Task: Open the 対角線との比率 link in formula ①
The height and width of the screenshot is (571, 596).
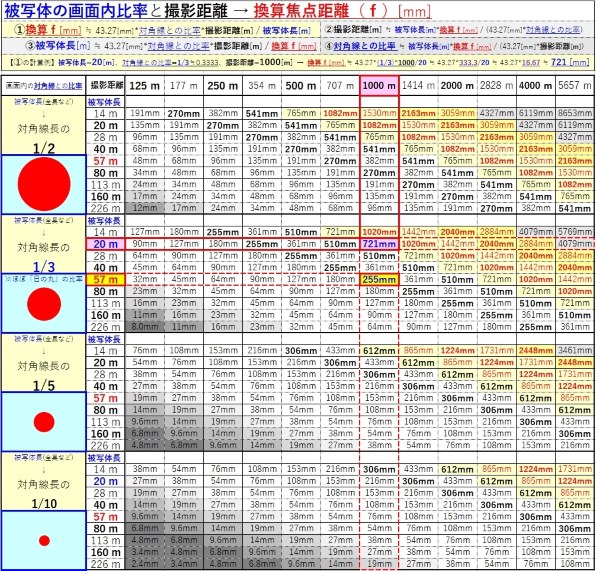Action: coord(170,30)
